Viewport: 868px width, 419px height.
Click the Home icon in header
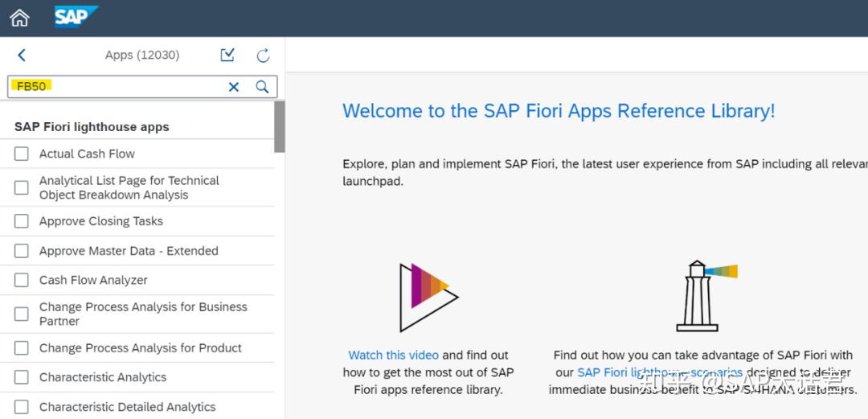(19, 18)
